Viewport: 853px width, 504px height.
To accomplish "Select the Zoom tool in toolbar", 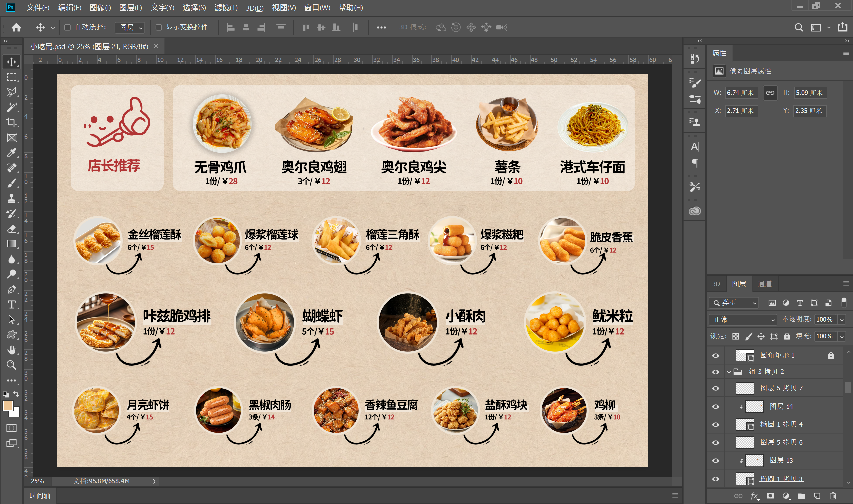I will click(x=12, y=365).
